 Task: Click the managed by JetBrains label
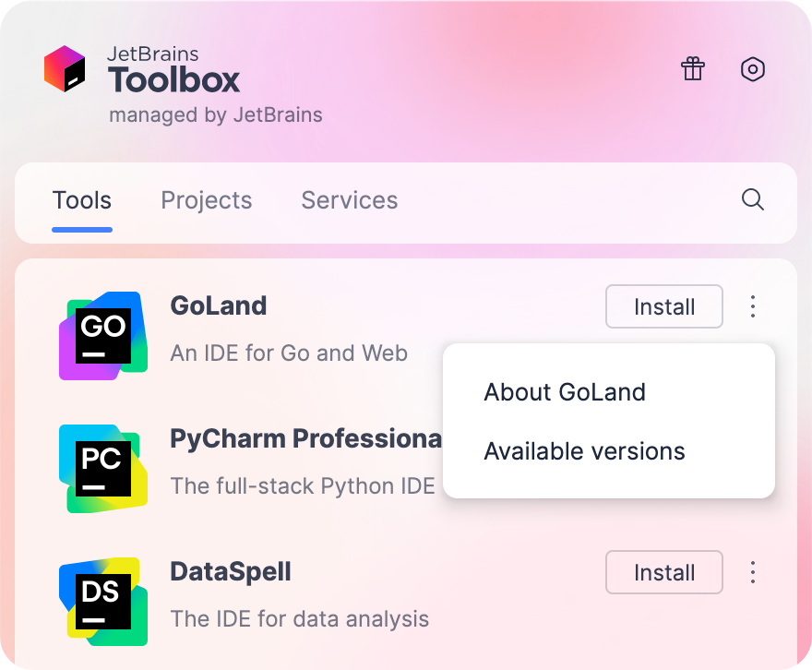click(216, 114)
